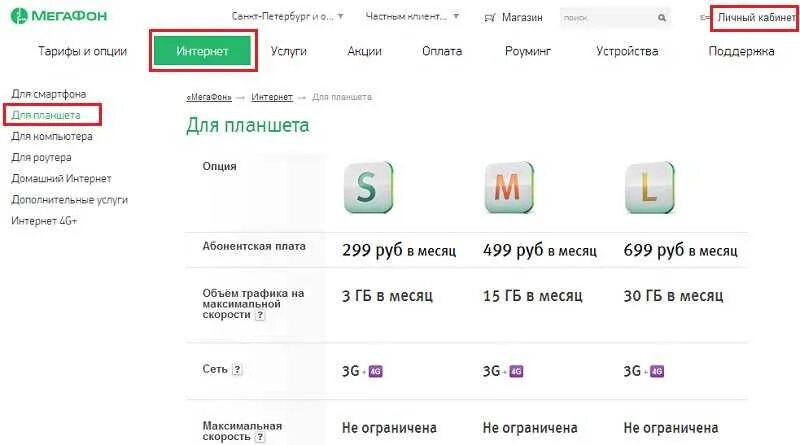
Task: Open the Поддержка menu
Action: pos(741,51)
